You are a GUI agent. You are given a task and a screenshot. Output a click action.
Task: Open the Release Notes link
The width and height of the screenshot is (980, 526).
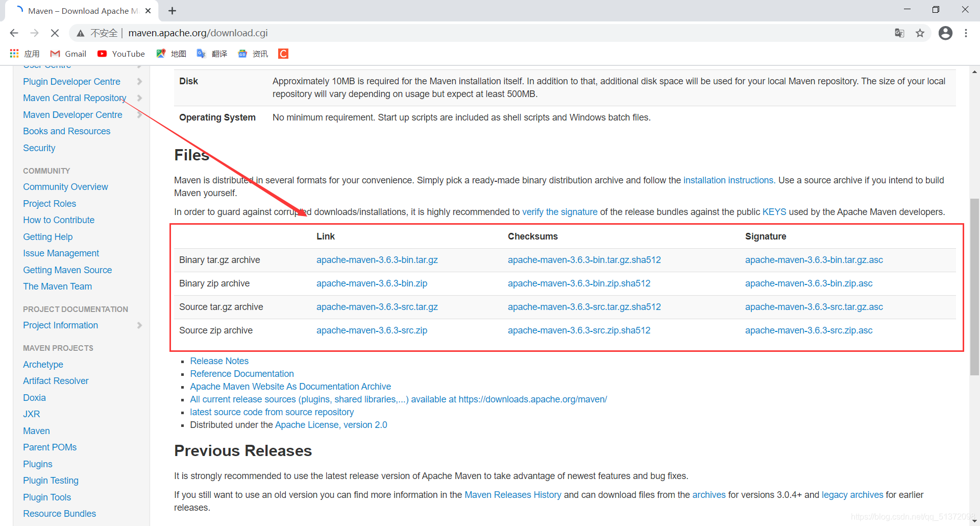(x=219, y=361)
